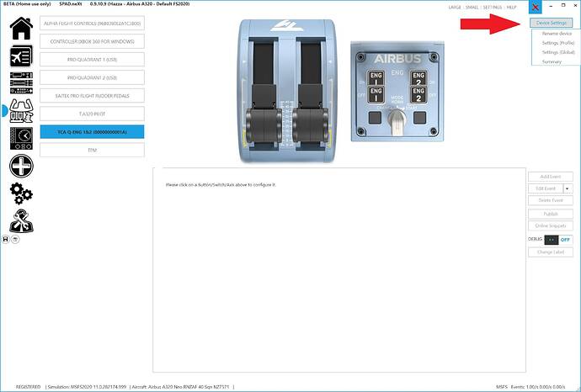The width and height of the screenshot is (581, 392).
Task: Click the round plus add-ons icon
Action: tap(21, 166)
